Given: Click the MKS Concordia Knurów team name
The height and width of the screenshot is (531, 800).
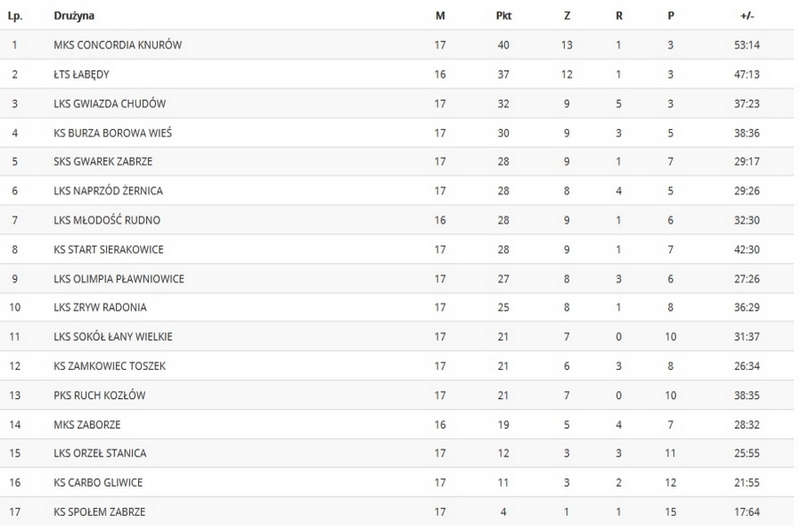Looking at the screenshot, I should [x=117, y=45].
